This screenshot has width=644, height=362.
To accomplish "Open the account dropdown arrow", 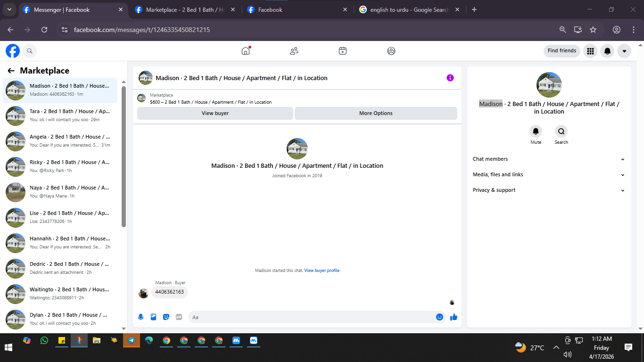I will coord(624,51).
